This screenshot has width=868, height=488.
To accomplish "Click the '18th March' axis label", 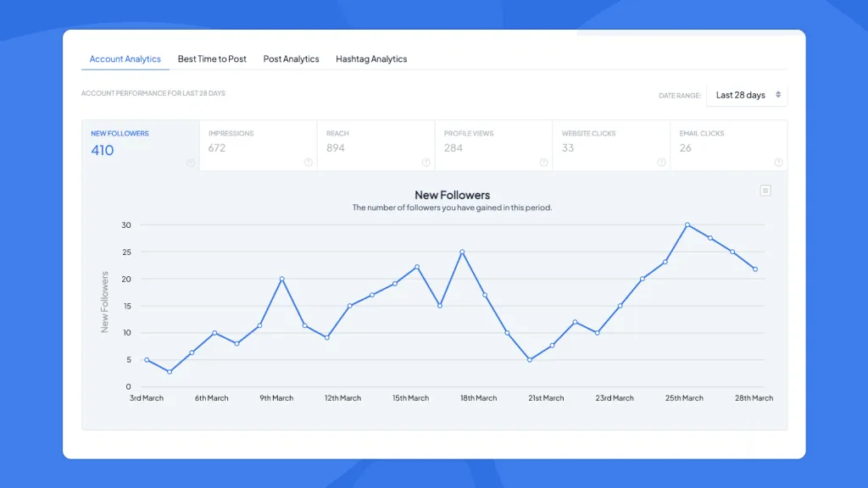I will tap(478, 398).
